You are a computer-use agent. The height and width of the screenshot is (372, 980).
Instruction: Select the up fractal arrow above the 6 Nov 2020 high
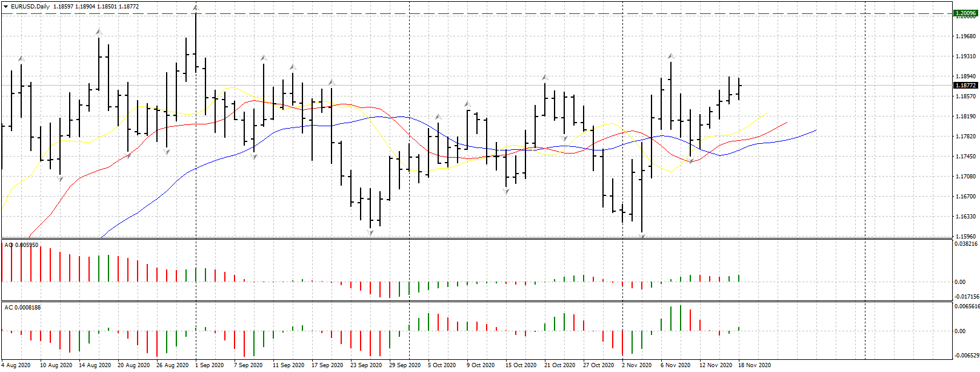click(x=671, y=56)
